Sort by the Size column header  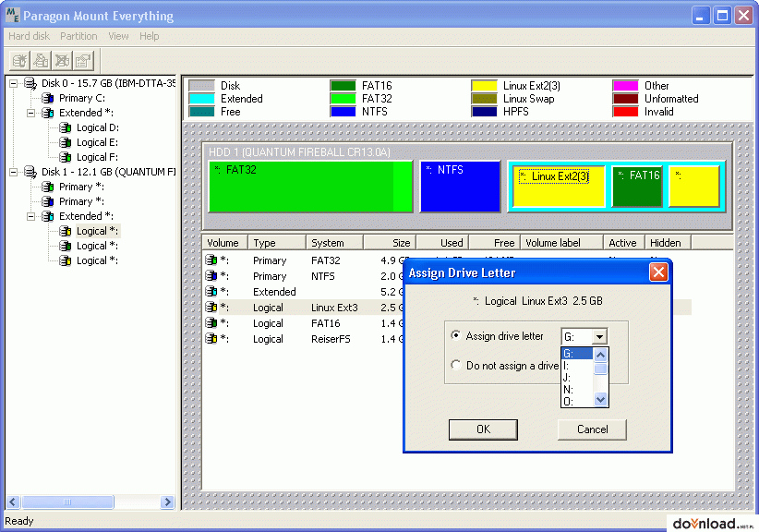click(390, 243)
